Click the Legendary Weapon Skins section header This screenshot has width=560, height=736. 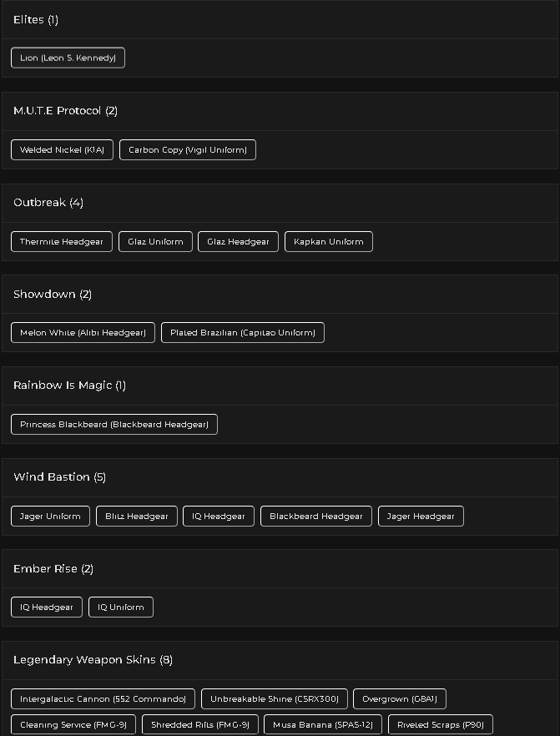93,659
